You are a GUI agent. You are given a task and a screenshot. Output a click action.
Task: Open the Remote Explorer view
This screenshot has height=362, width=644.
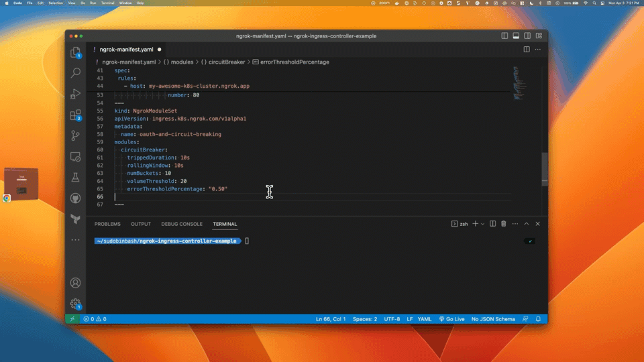point(75,157)
